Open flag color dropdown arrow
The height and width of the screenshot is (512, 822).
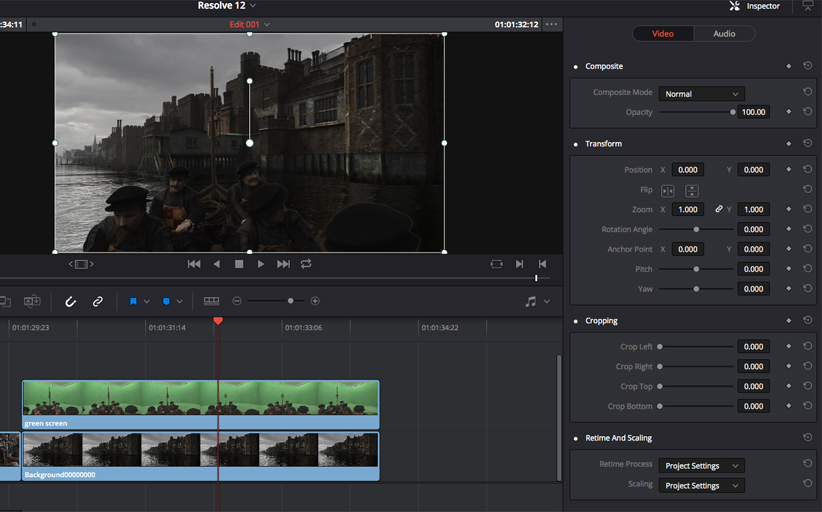pos(147,301)
